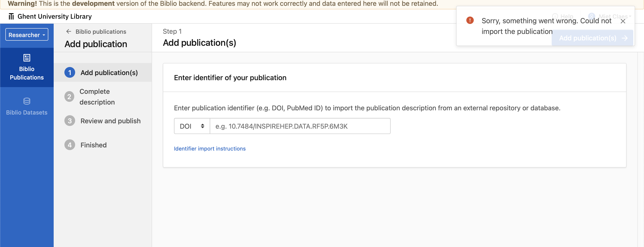This screenshot has width=644, height=247.
Task: Open the Researcher role dropdown
Action: point(27,34)
